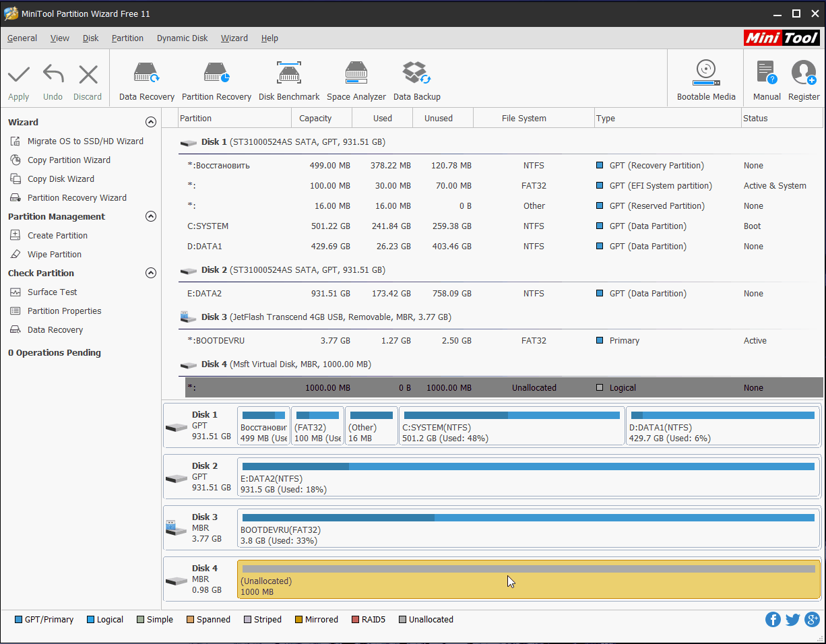Collapse the Check Partition section
The image size is (826, 644).
pos(151,273)
